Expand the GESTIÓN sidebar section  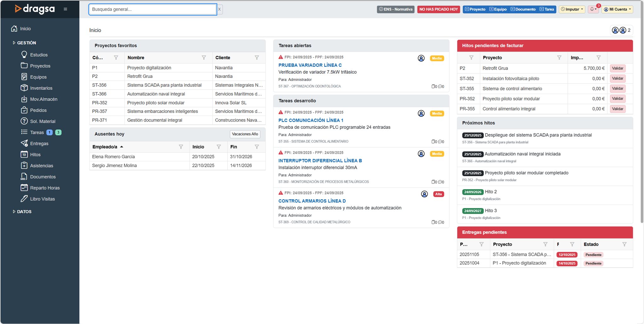tap(26, 43)
